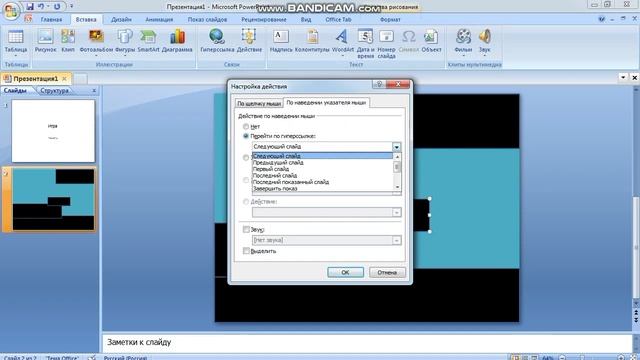This screenshot has width=640, height=360.
Task: Select slide 1 thumbnail
Action: click(x=53, y=131)
